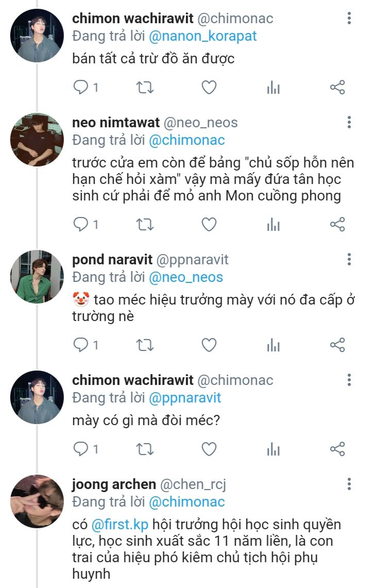Share neo nimtawat's tweet
This screenshot has height=588, width=371.
[x=337, y=225]
